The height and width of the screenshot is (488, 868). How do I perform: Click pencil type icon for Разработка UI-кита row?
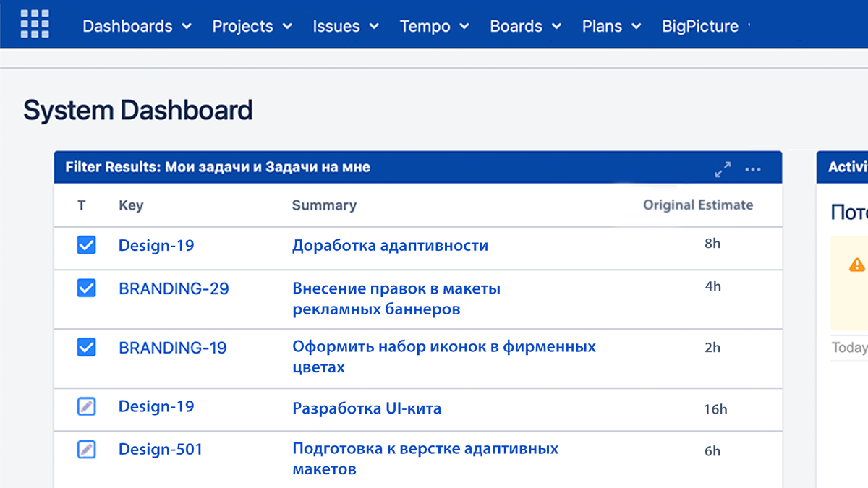[x=86, y=407]
